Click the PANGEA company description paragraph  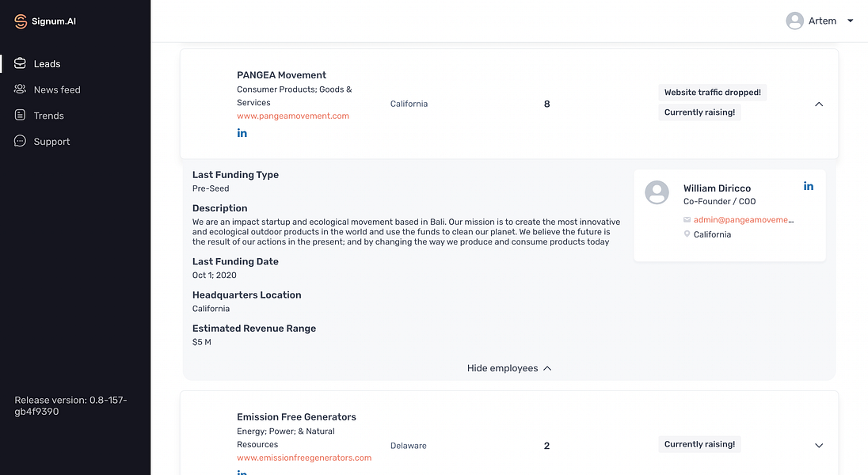click(406, 231)
